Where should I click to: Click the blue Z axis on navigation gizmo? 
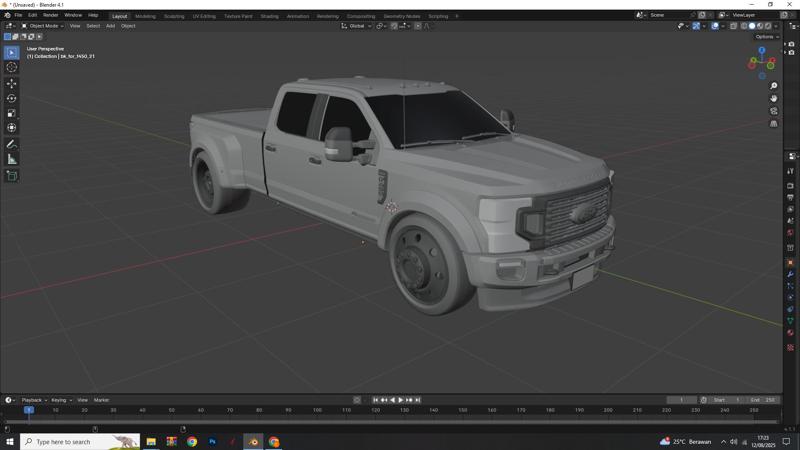point(762,51)
